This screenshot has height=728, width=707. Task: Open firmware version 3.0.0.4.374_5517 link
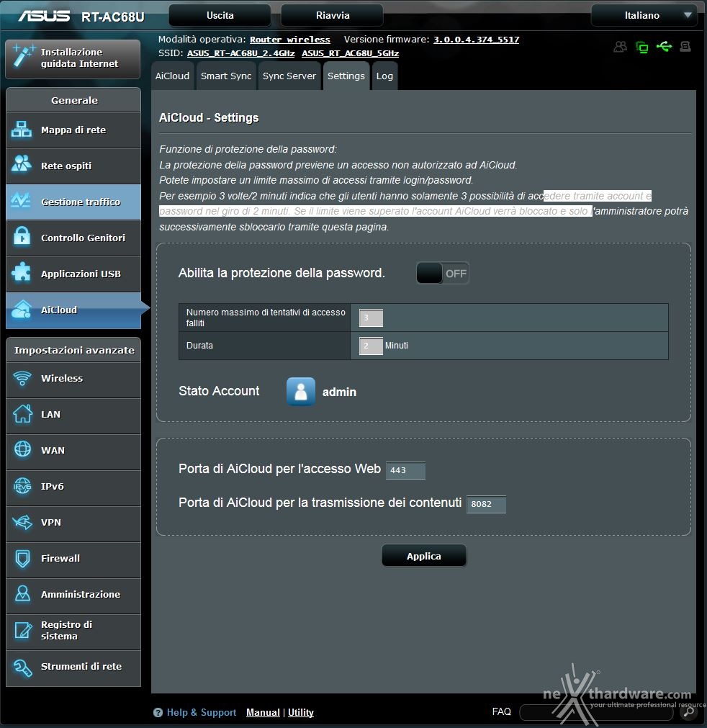tap(477, 40)
